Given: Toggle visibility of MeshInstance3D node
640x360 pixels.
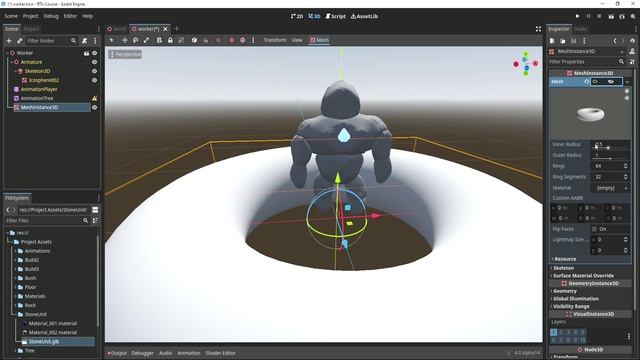Looking at the screenshot, I should click(x=95, y=107).
